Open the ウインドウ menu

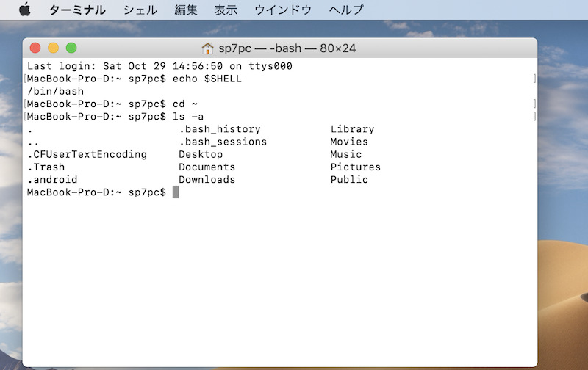(x=283, y=10)
